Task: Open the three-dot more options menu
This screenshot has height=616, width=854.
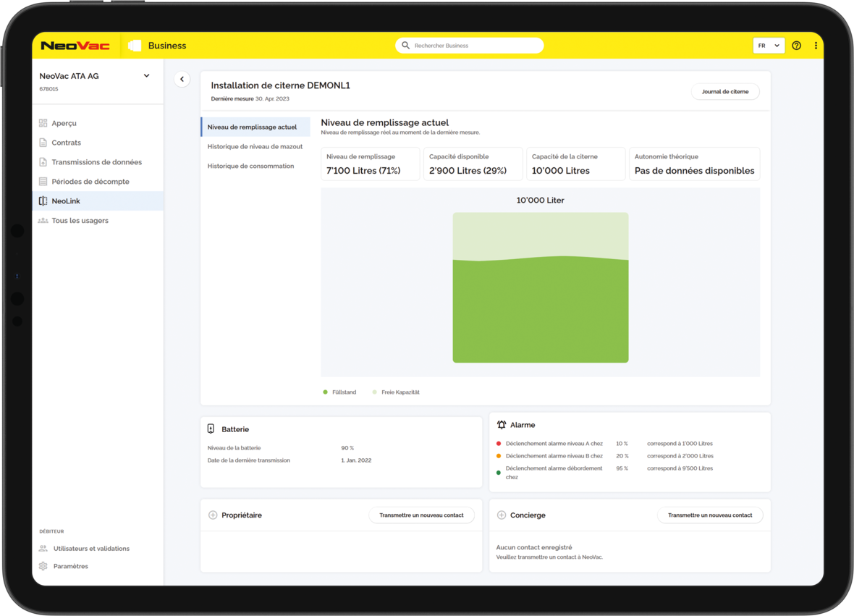Action: [x=816, y=46]
